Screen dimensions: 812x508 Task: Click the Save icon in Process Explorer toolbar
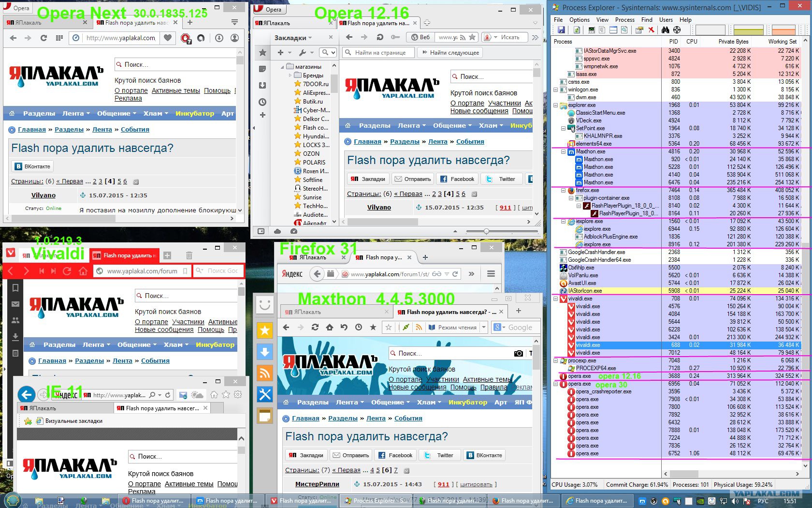click(561, 30)
